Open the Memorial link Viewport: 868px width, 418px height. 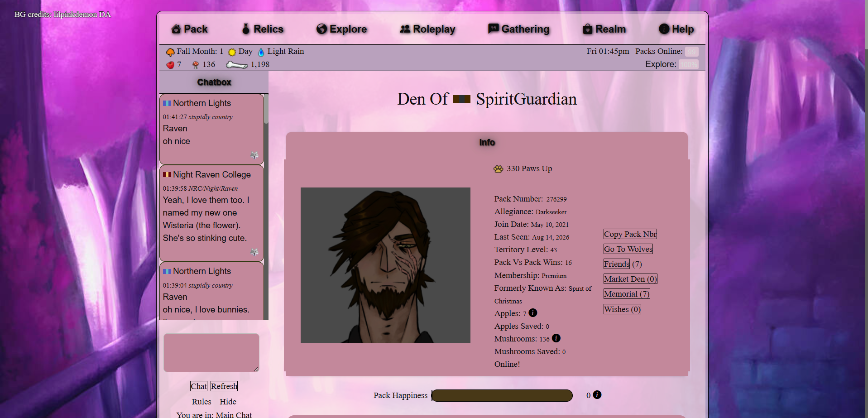pyautogui.click(x=627, y=294)
